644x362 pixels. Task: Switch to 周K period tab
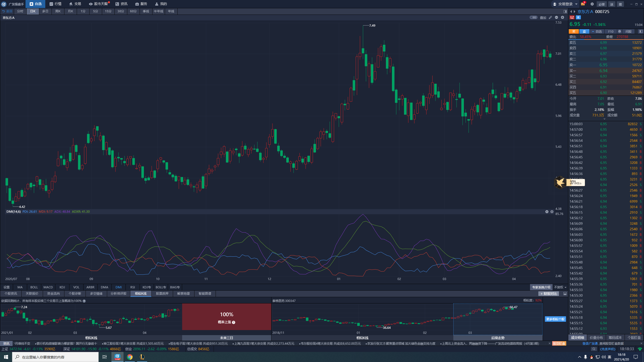pyautogui.click(x=58, y=11)
